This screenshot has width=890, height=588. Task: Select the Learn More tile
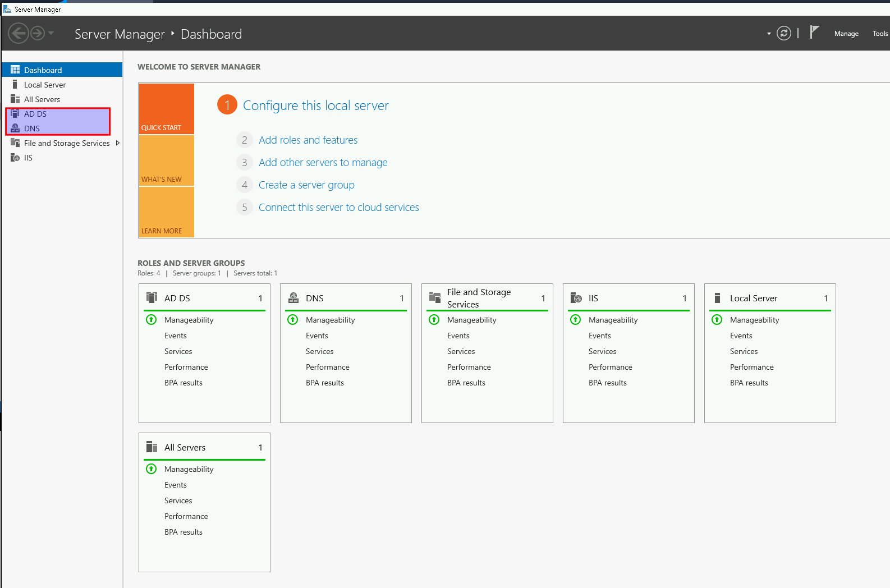167,212
